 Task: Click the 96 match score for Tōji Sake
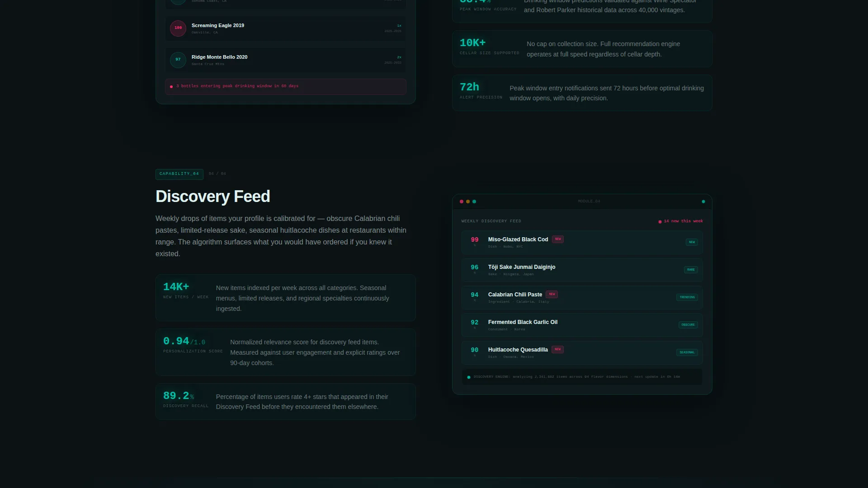(x=475, y=267)
